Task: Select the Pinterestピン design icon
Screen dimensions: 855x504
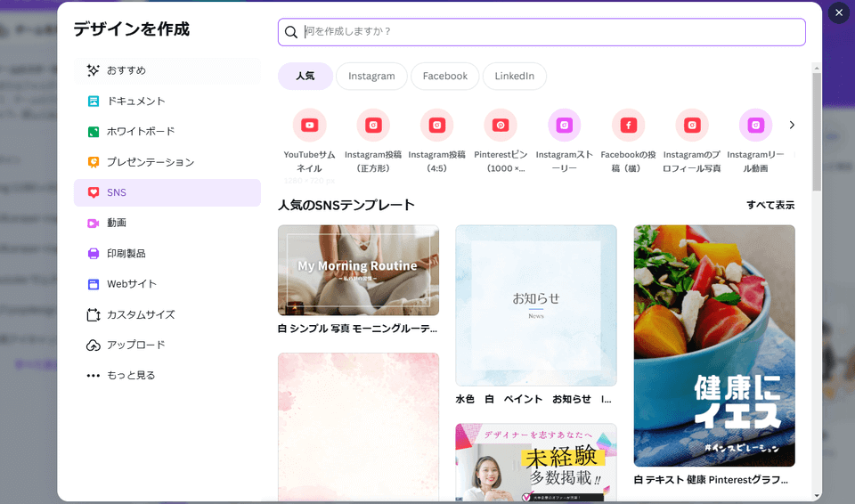Action: pyautogui.click(x=501, y=125)
